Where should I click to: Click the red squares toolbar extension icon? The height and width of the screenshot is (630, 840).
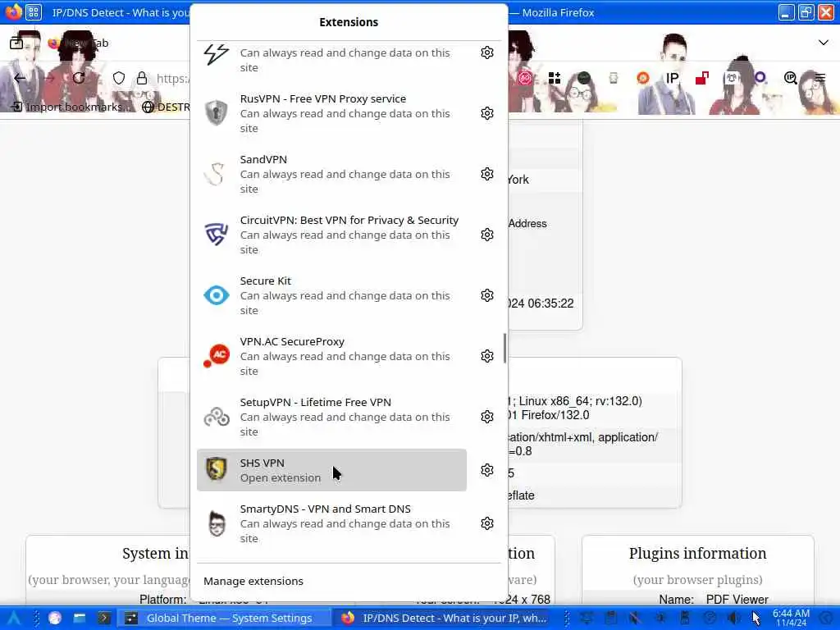pos(702,78)
